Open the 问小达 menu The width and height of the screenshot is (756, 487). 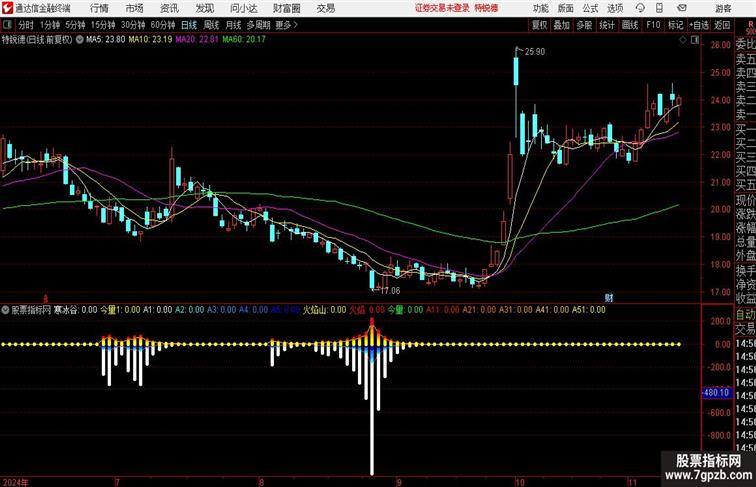tap(243, 8)
